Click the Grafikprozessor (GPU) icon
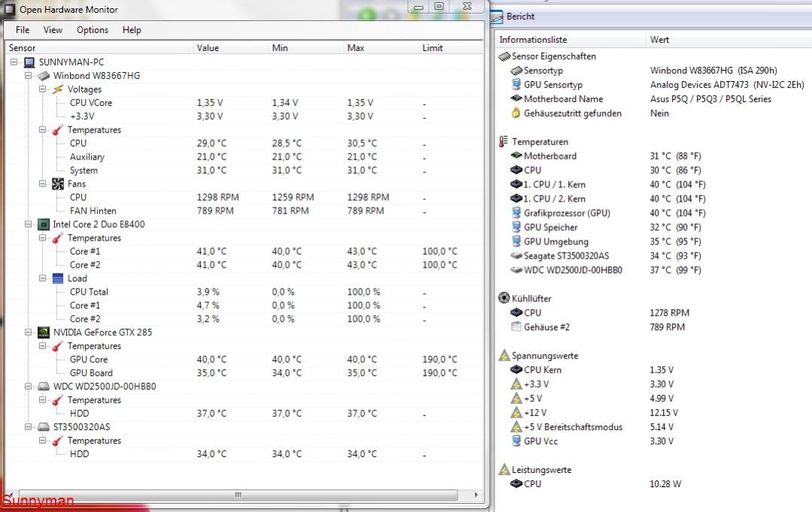Screen dimensions: 812x512 coord(515,213)
